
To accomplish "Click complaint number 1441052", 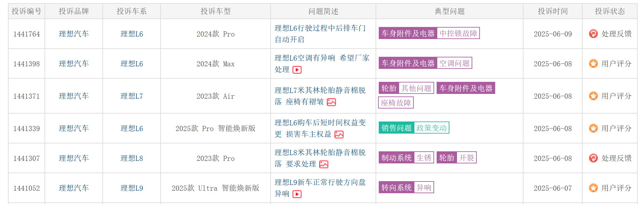I will coord(27,188).
